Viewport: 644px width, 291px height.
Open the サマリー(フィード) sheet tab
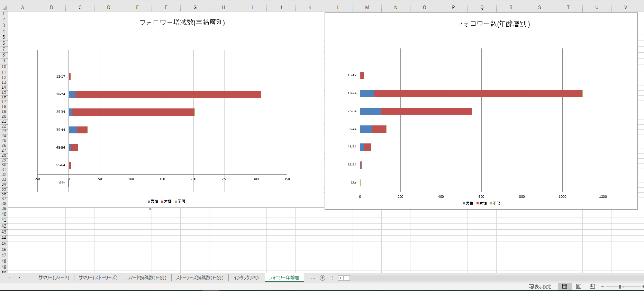[54, 278]
